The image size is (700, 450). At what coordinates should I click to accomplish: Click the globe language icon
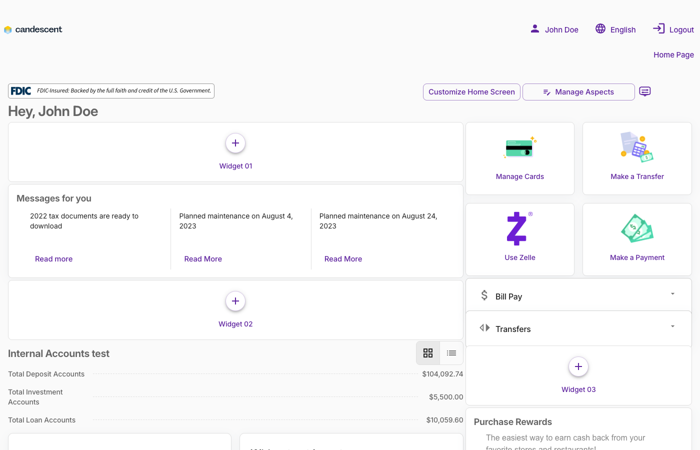point(600,29)
